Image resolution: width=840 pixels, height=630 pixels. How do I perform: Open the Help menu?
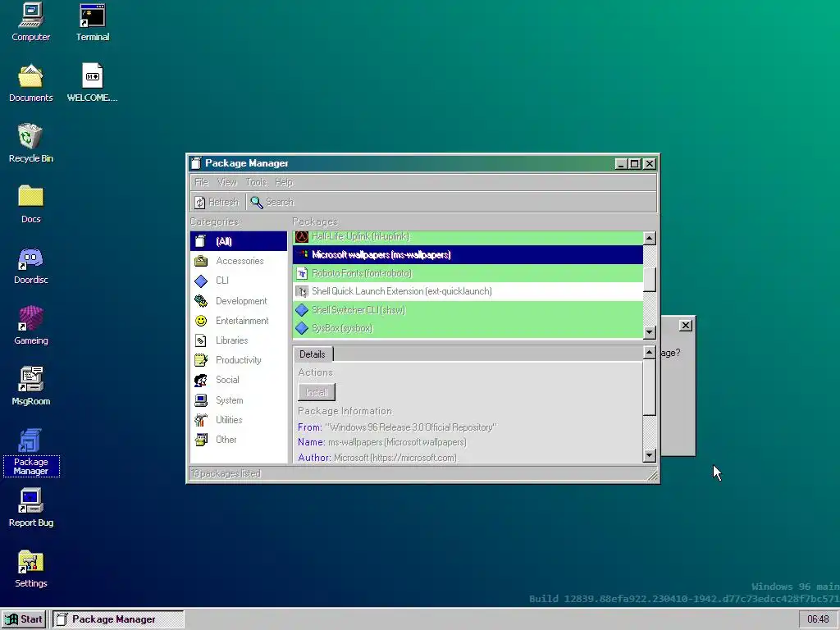click(284, 182)
